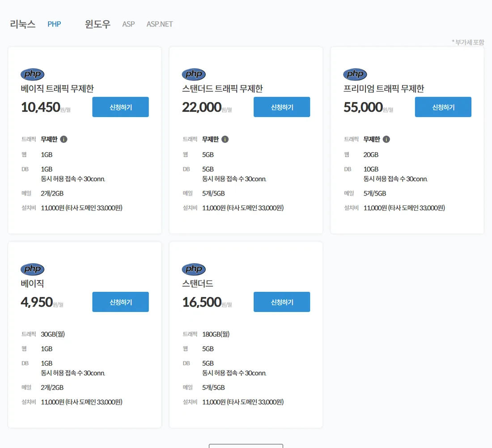Click the PHP logo on the 16,500 스탠더드 card
Image resolution: width=492 pixels, height=448 pixels.
194,269
